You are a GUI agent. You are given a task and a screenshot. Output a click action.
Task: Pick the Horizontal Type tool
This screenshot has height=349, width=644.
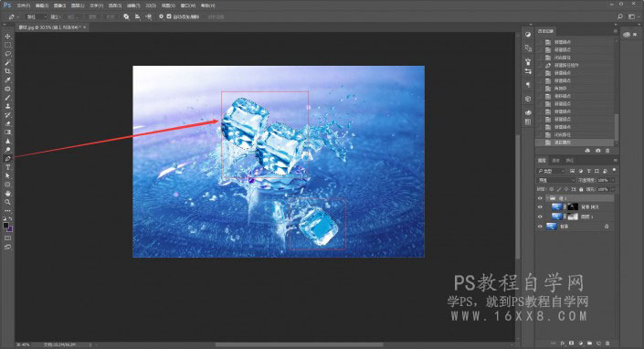coord(7,167)
